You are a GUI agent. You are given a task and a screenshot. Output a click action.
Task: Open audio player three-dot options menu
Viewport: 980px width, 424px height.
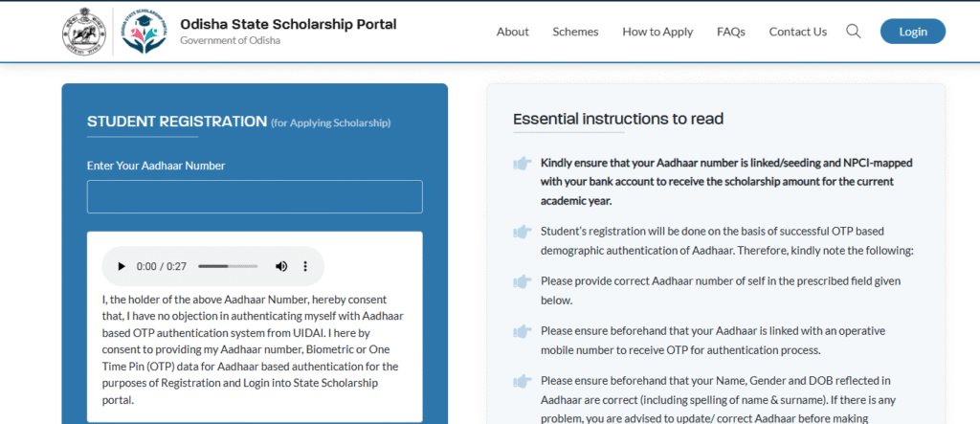pyautogui.click(x=306, y=266)
